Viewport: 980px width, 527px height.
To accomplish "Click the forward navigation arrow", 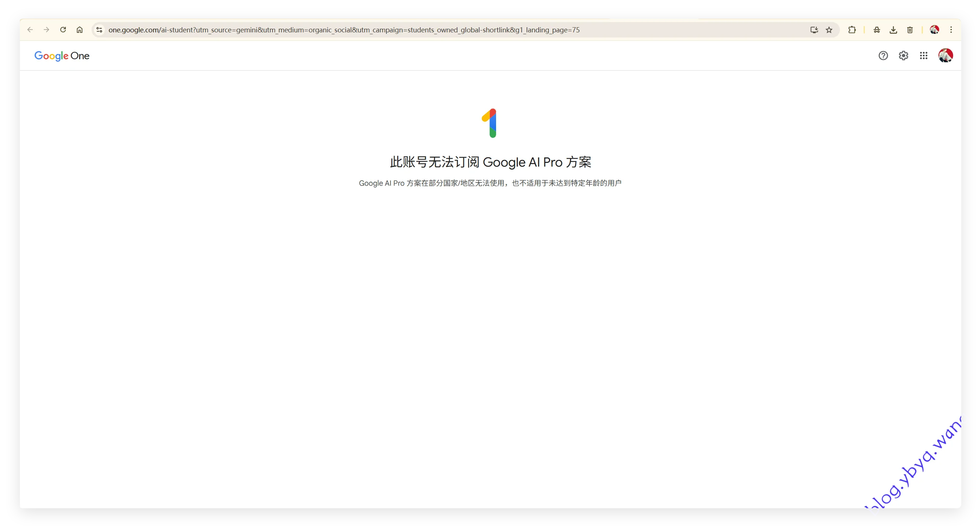I will [x=46, y=30].
